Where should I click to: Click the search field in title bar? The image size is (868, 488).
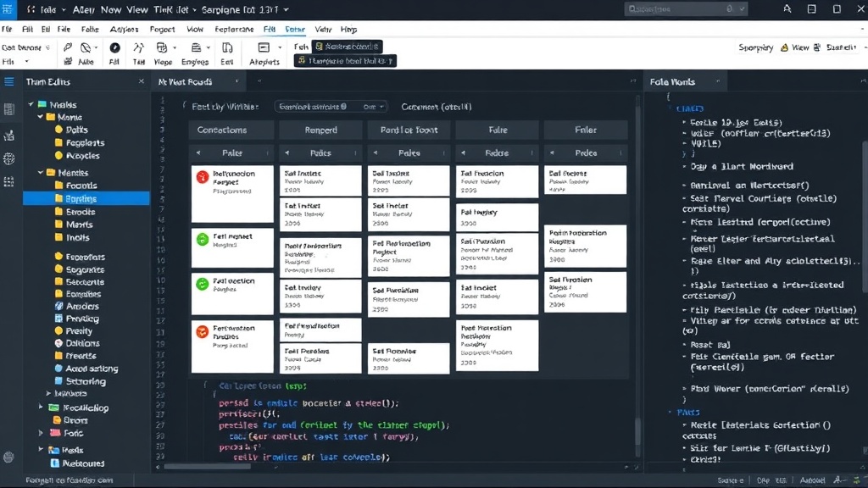coord(687,8)
